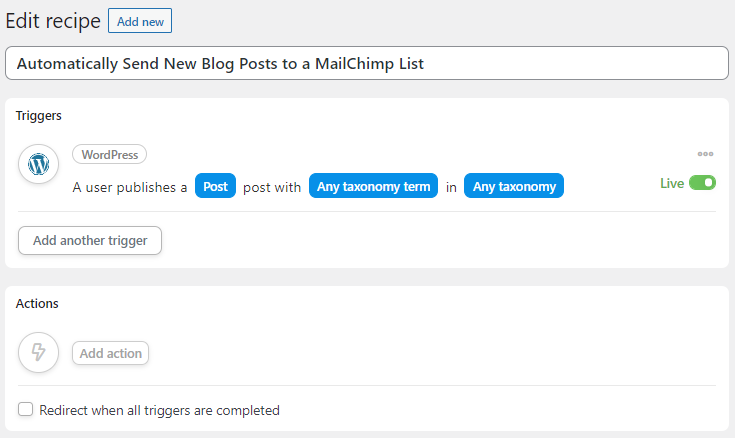Toggle the Live switch off
Screen dimensions: 735x438
coord(702,182)
